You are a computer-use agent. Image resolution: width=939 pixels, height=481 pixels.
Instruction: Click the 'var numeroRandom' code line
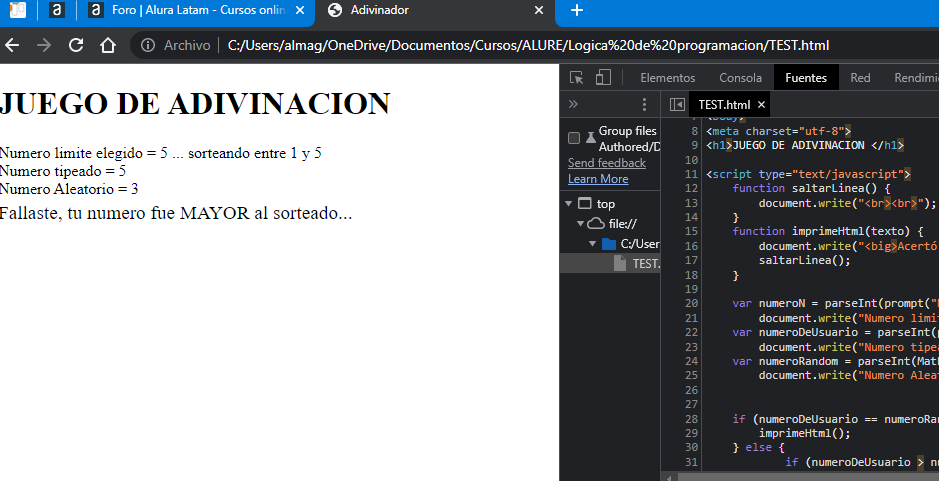(835, 361)
